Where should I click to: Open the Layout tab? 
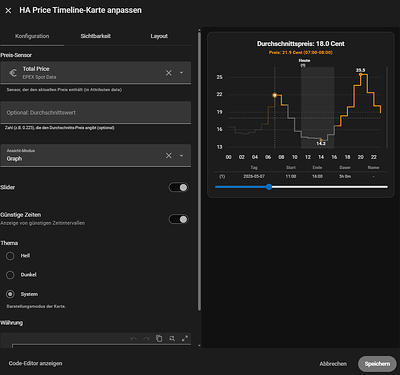pos(159,36)
